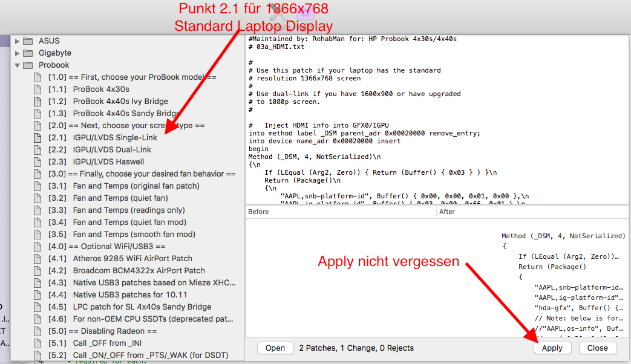Image resolution: width=631 pixels, height=364 pixels.
Task: Click file icon for Mieze XHC USB3 patches
Action: coord(38,282)
